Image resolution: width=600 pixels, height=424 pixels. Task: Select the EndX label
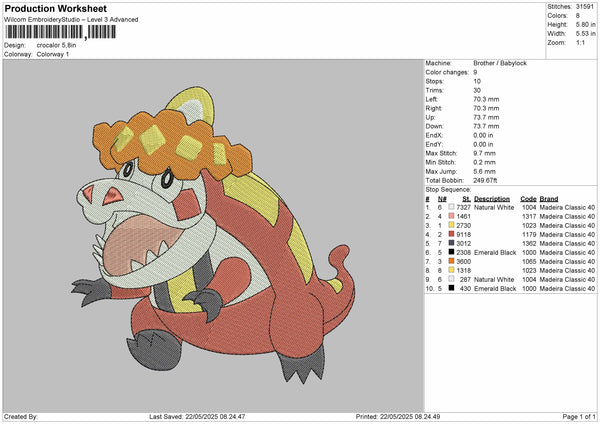tap(434, 135)
